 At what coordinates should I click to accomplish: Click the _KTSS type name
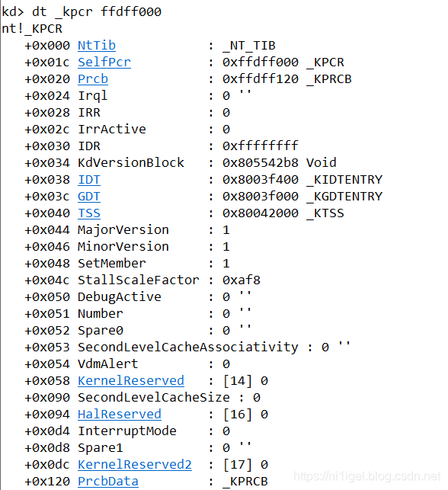(x=325, y=213)
